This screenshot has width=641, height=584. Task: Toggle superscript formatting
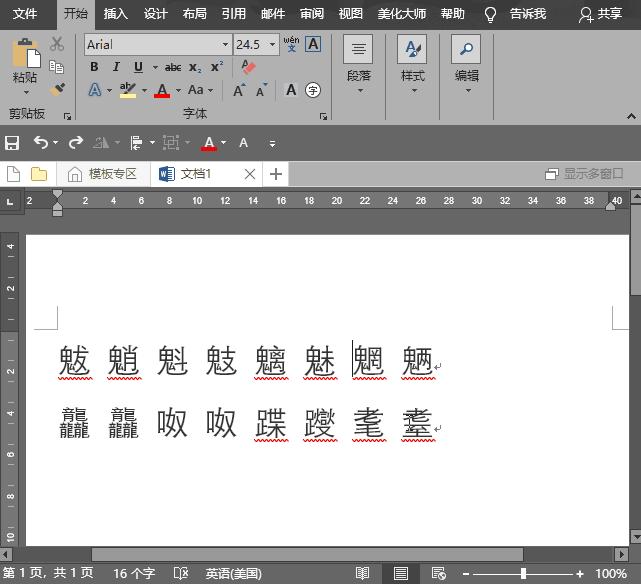pyautogui.click(x=217, y=67)
